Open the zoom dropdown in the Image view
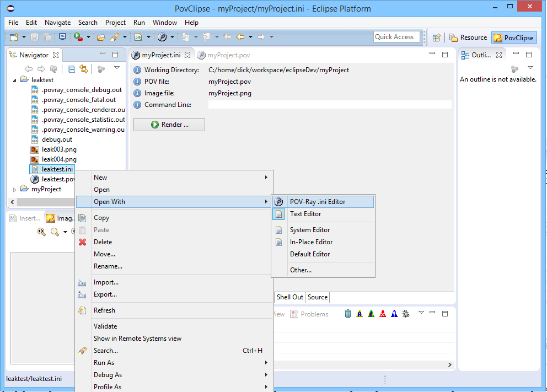Screen dimensions: 547x392 (65, 232)
